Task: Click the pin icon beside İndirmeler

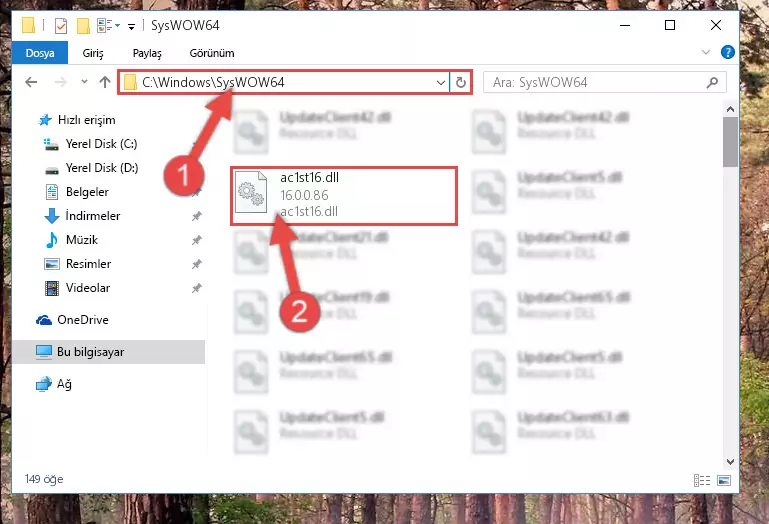Action: pyautogui.click(x=197, y=216)
